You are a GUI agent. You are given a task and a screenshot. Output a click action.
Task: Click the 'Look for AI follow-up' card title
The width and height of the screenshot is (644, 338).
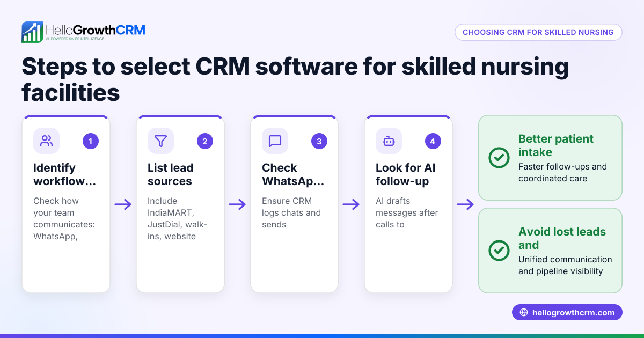click(406, 174)
